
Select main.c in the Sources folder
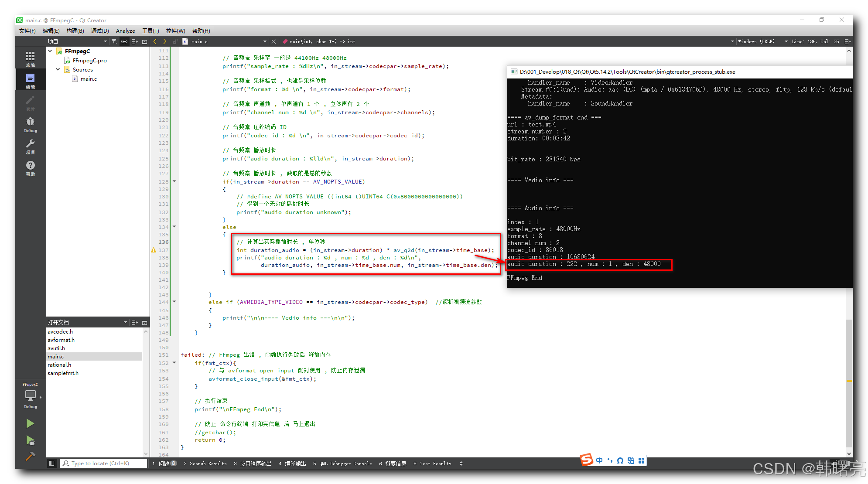click(x=89, y=78)
